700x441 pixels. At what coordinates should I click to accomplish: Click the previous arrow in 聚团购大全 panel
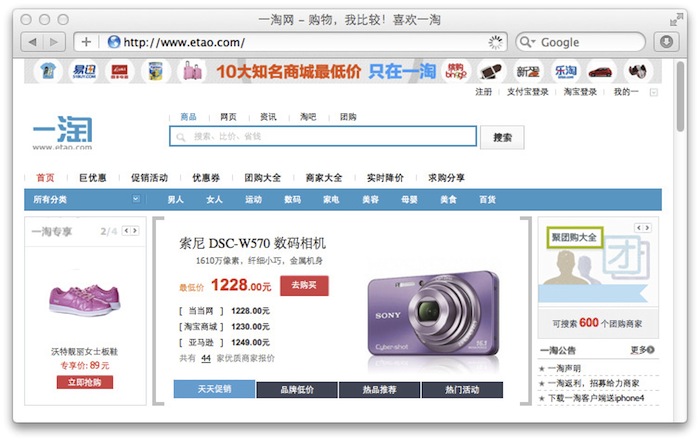[638, 228]
